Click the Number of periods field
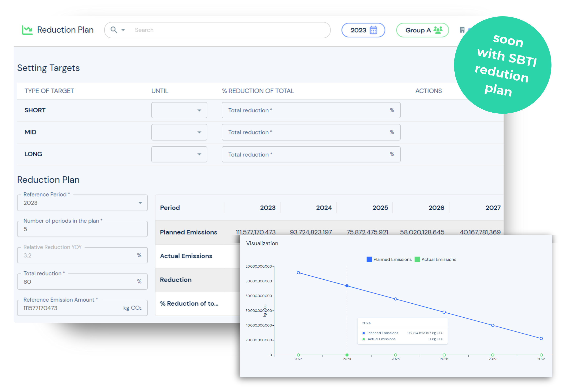This screenshot has width=564, height=392. 82,229
